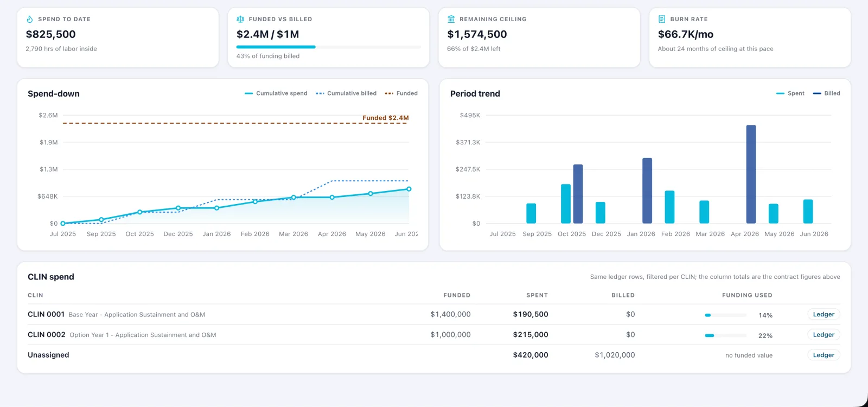The width and height of the screenshot is (868, 407).
Task: Click the tallest Apr 2026 billed bar
Action: coord(751,174)
